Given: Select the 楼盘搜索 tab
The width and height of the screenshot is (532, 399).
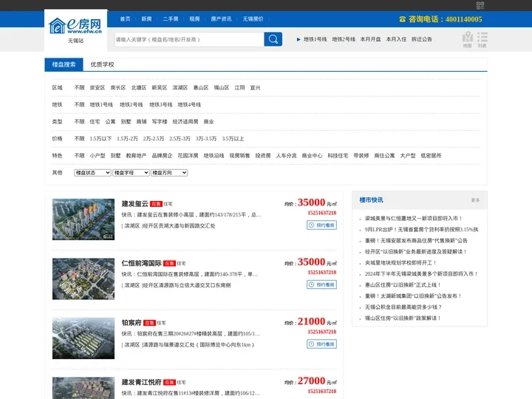Looking at the screenshot, I should (64, 64).
